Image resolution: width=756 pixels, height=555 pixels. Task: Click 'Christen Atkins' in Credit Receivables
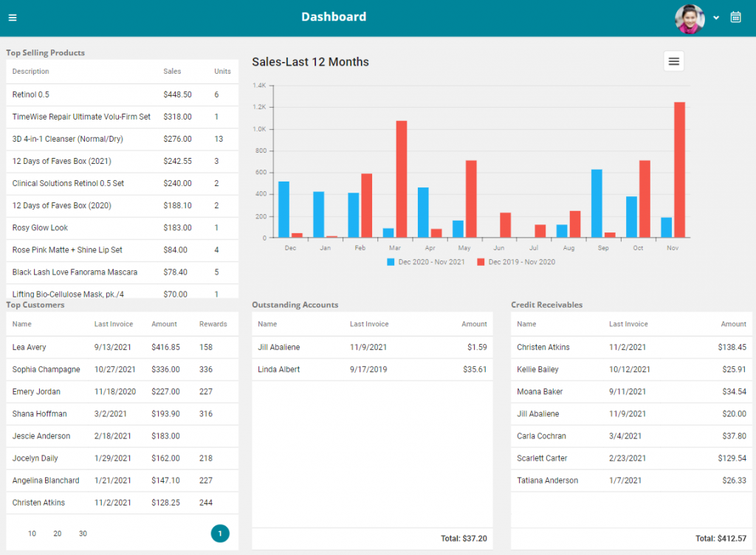pyautogui.click(x=543, y=347)
